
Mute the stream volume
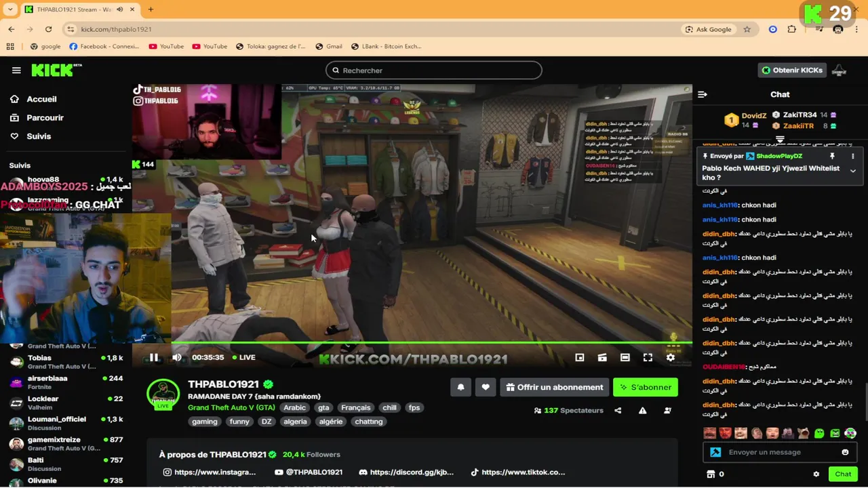[x=177, y=357]
